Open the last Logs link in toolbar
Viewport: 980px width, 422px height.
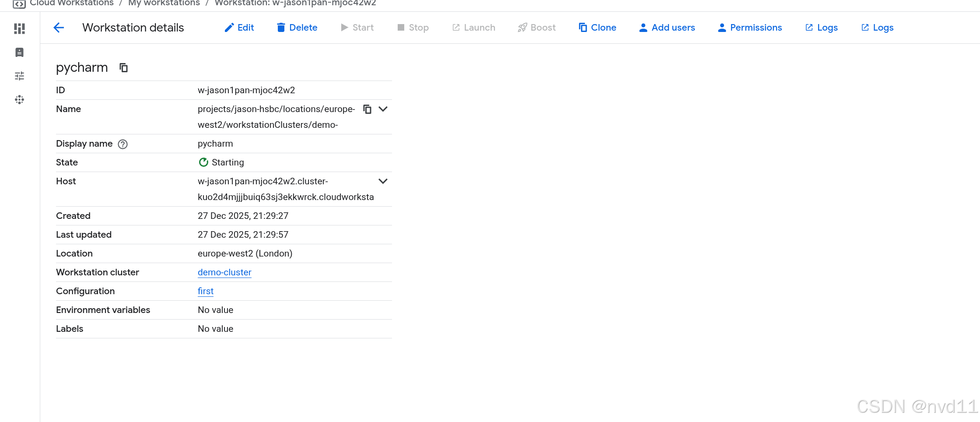click(877, 28)
